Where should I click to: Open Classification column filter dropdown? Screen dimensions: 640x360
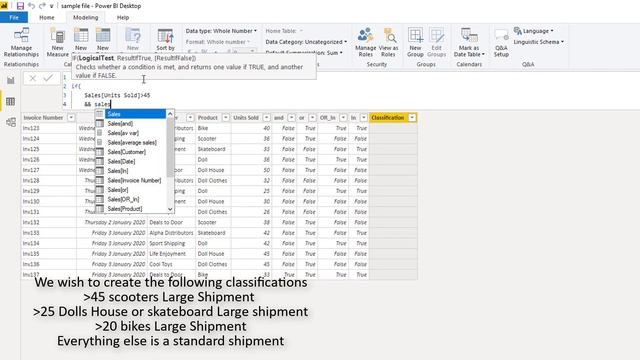(x=412, y=118)
